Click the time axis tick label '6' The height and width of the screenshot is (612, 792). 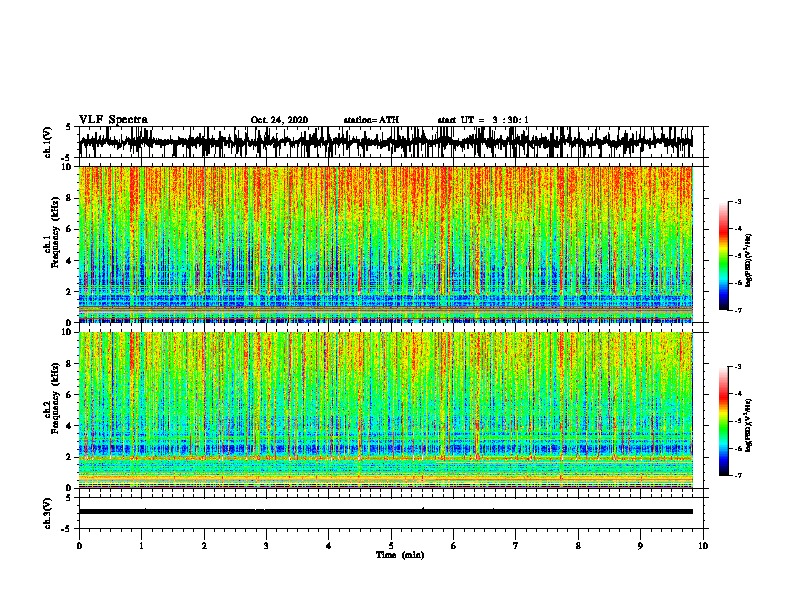[454, 546]
